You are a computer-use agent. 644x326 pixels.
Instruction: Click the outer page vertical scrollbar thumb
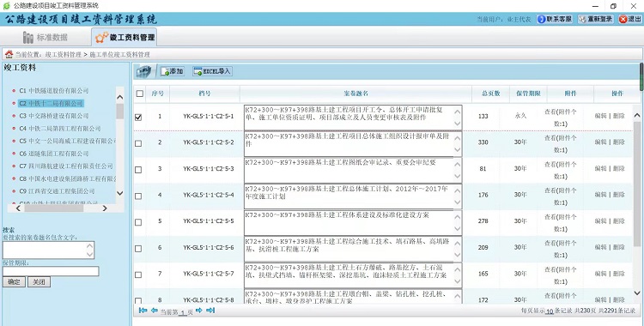(x=641, y=76)
